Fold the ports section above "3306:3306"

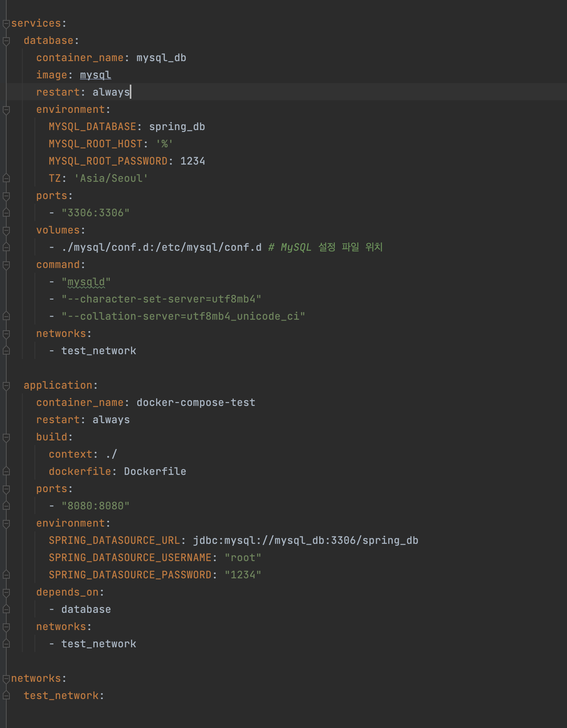click(x=6, y=196)
